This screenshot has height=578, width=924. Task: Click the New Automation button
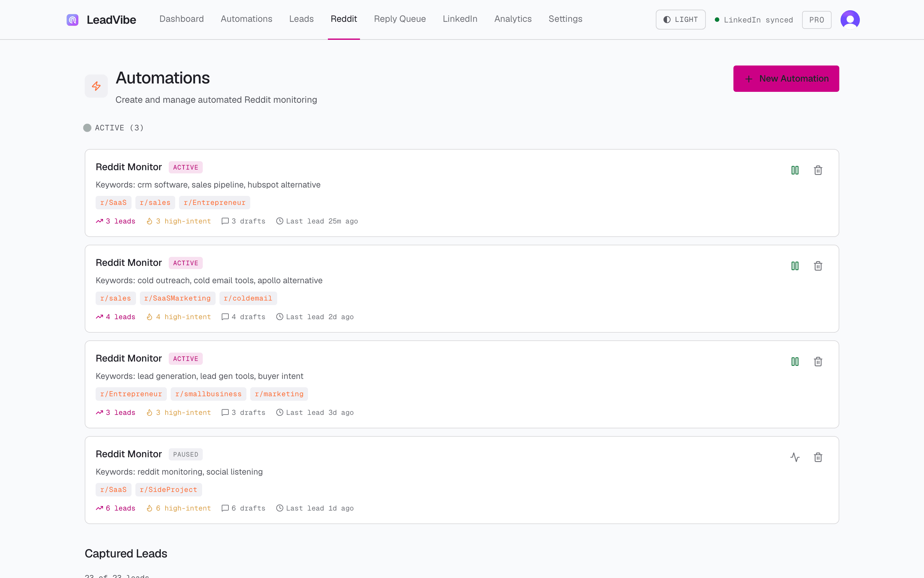786,79
